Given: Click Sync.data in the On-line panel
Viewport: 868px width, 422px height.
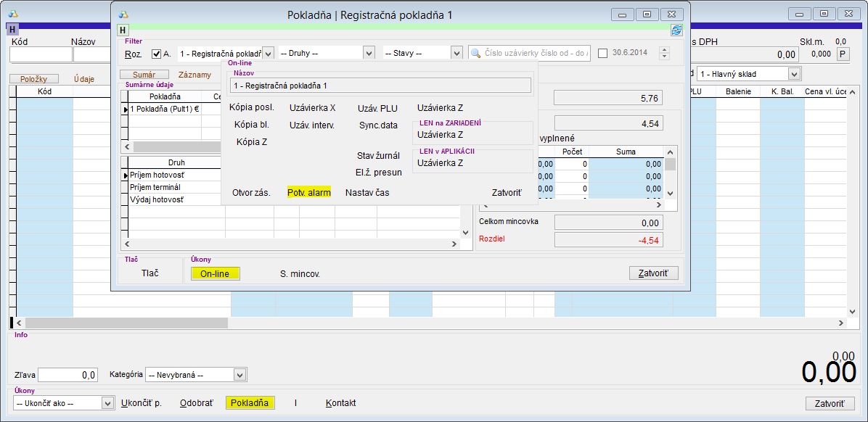Looking at the screenshot, I should pos(378,125).
